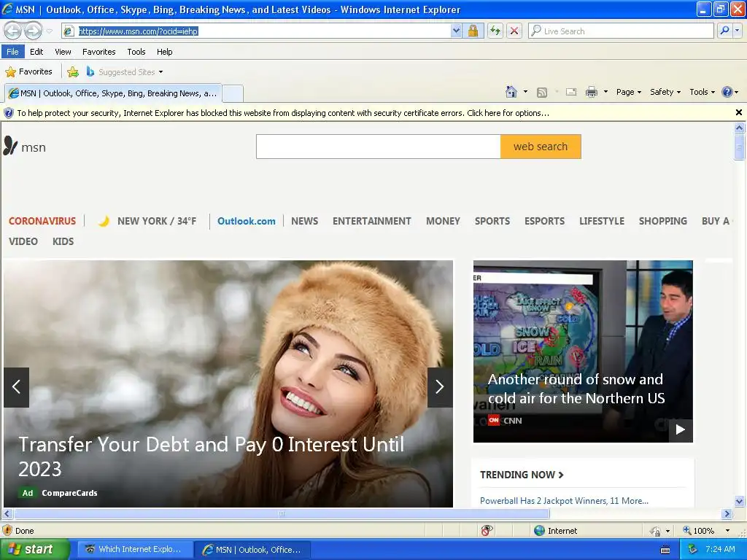Screen dimensions: 747x560
Task: Go to the MONEY section
Action: (443, 221)
